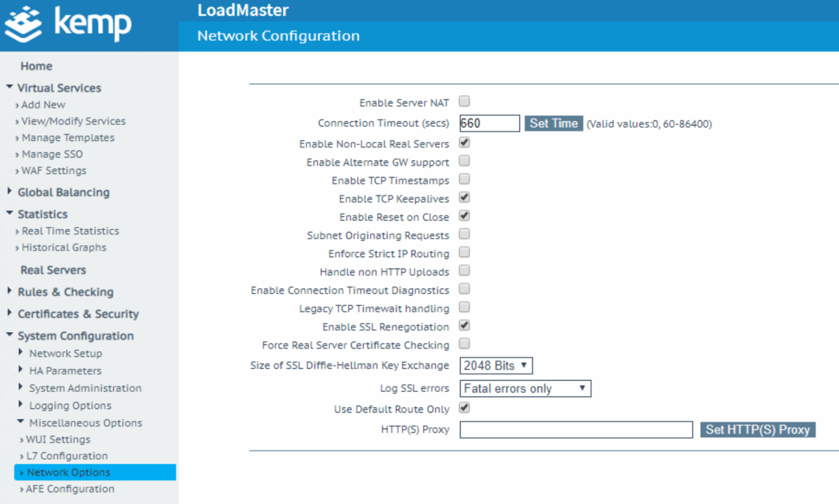Screen dimensions: 839x504
Task: Open Manage Templates
Action: pos(68,138)
